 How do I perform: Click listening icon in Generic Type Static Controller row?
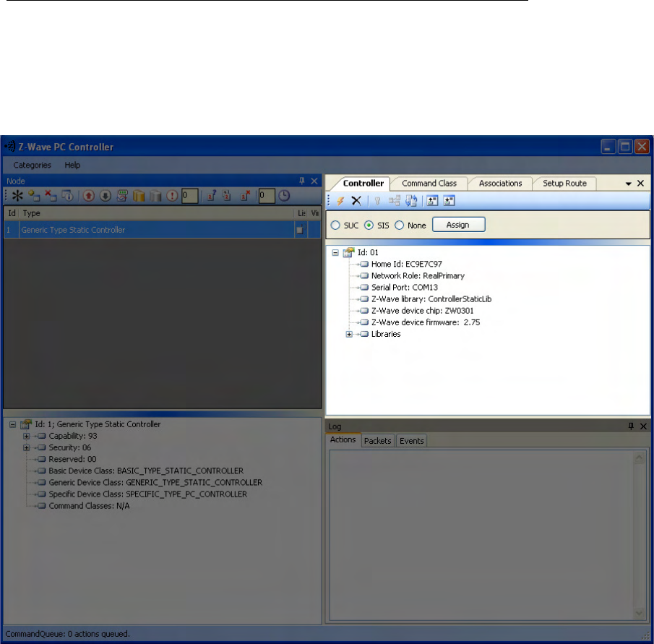[300, 229]
